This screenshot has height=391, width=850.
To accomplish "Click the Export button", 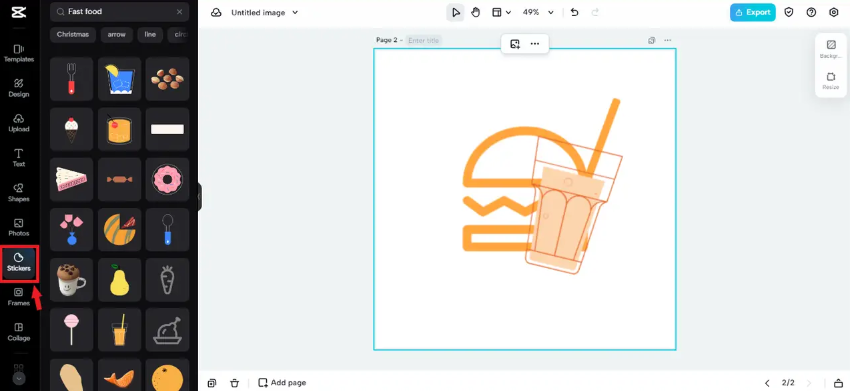I will tap(752, 12).
